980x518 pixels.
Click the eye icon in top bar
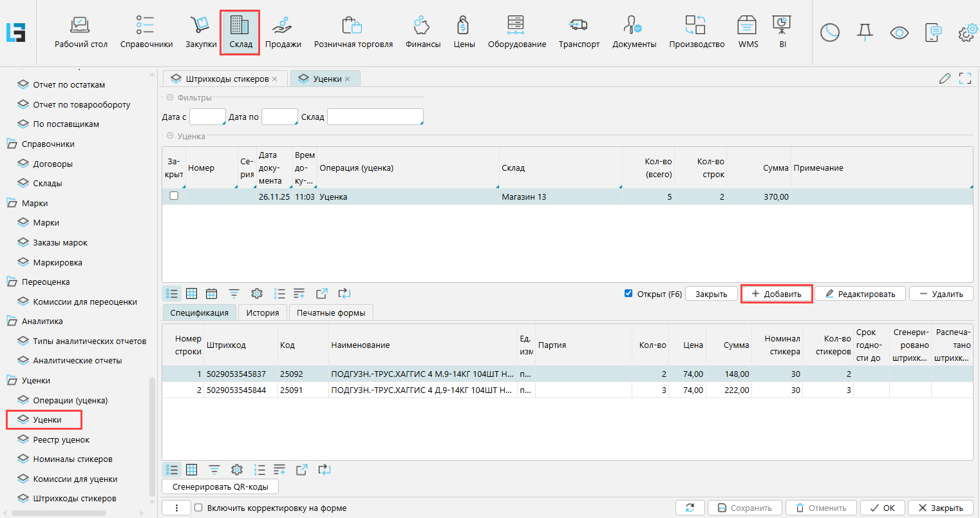(899, 33)
